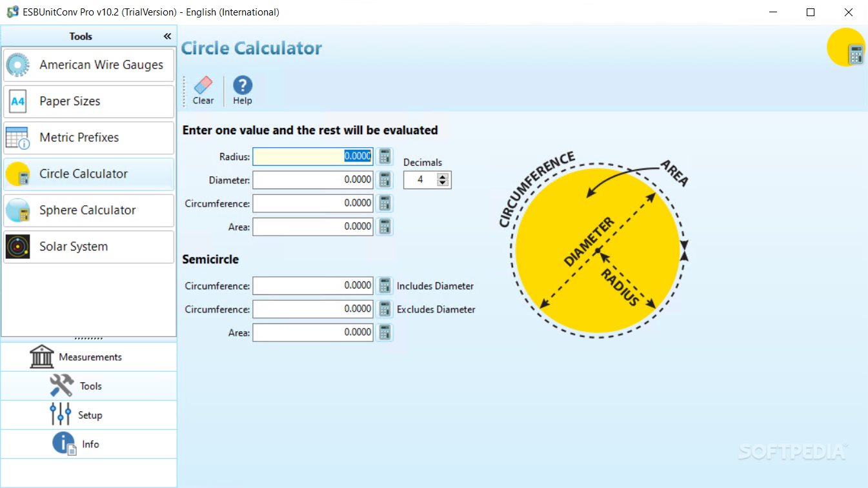Click the 'Includes Diameter' label
The width and height of the screenshot is (868, 488).
(435, 286)
